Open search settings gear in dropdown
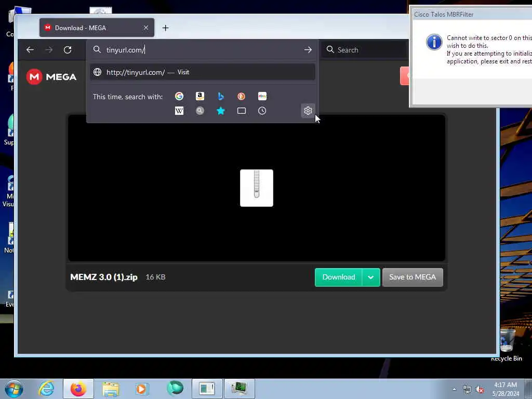 click(308, 111)
